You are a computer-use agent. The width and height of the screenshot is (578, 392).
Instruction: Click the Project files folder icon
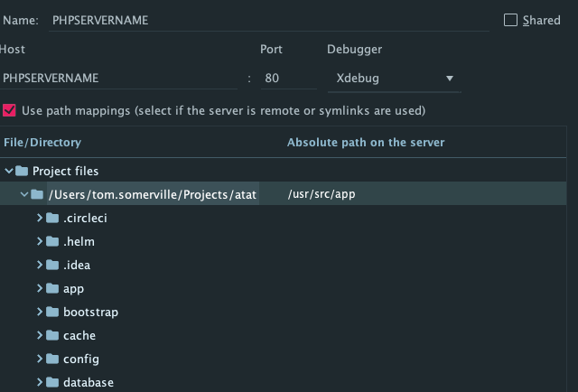[x=22, y=171]
